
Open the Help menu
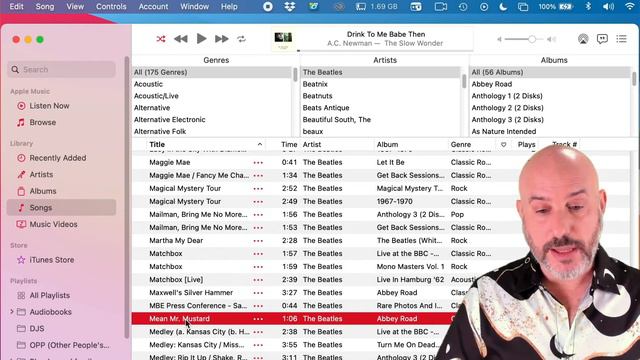(229, 7)
